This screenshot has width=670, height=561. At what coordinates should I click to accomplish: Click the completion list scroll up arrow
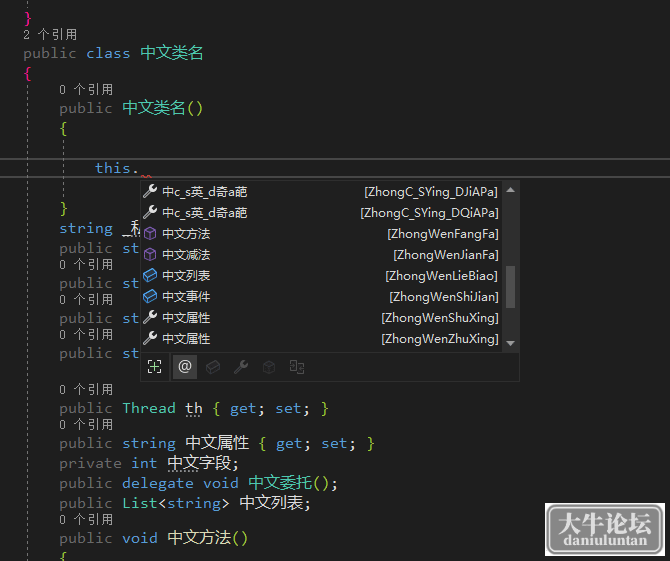tap(510, 190)
